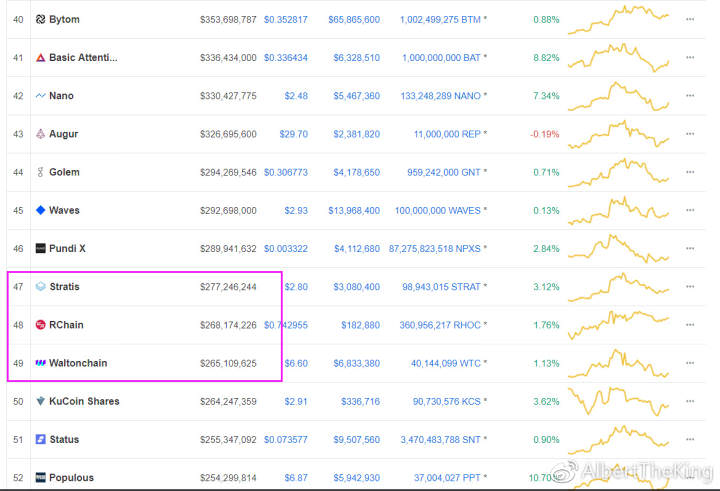Screen dimensions: 720x491
Task: Open Golem 7-day price chart
Action: 619,172
